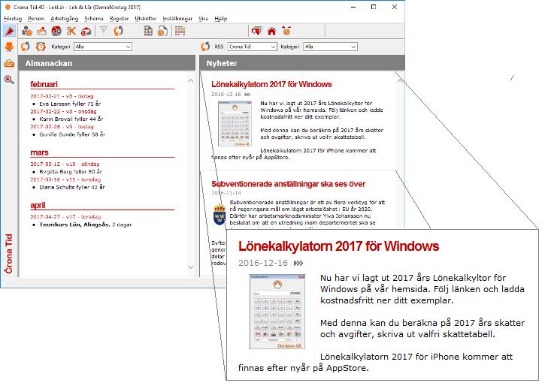This screenshot has width=545, height=392.
Task: Open the Företag menu
Action: (x=13, y=19)
